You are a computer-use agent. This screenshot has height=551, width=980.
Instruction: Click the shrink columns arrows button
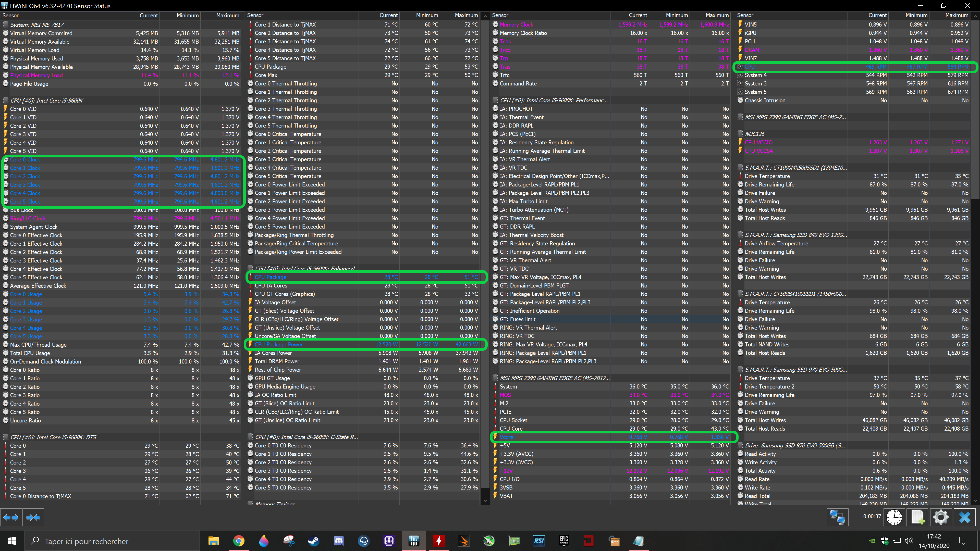(x=33, y=518)
